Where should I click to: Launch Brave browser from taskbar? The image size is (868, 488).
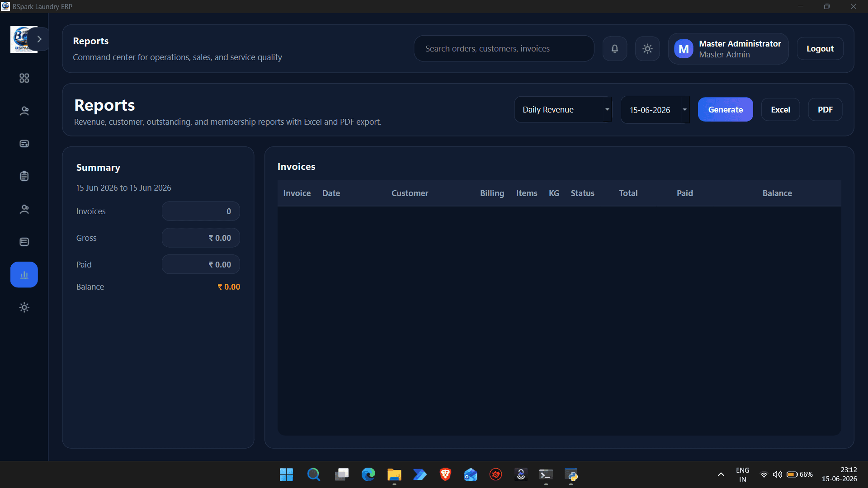pyautogui.click(x=445, y=474)
